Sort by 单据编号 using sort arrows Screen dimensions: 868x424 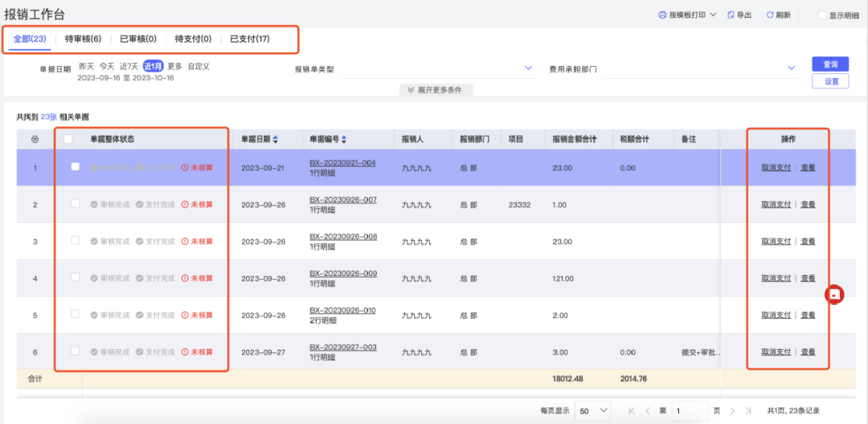[344, 140]
